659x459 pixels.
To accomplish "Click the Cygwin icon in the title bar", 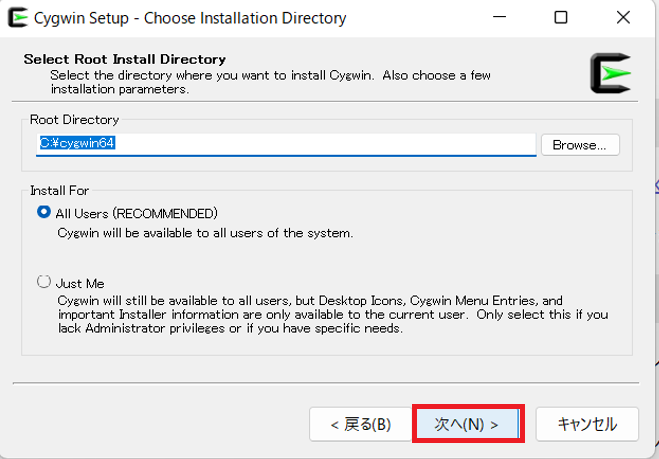I will 18,18.
